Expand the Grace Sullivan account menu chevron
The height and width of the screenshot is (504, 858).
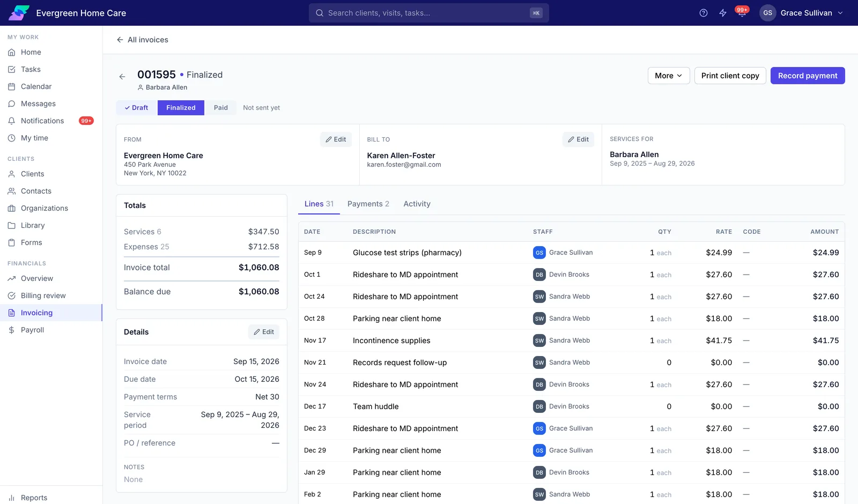click(x=840, y=13)
